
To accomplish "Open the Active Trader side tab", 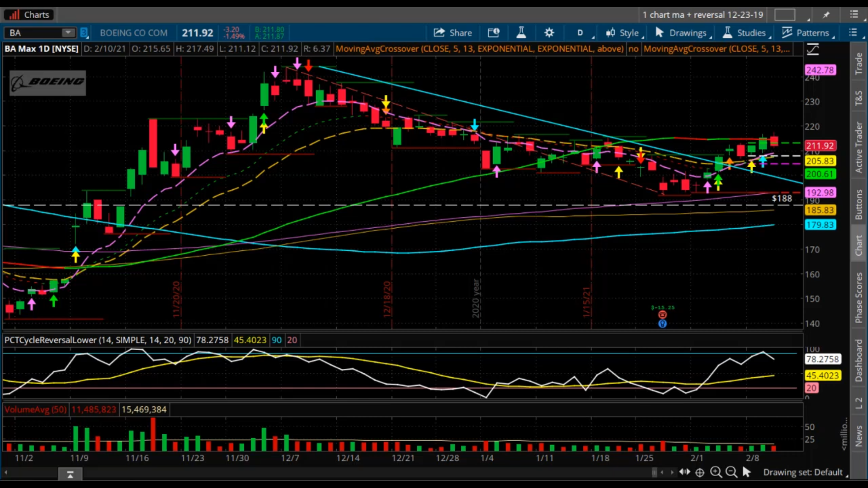I will (859, 147).
